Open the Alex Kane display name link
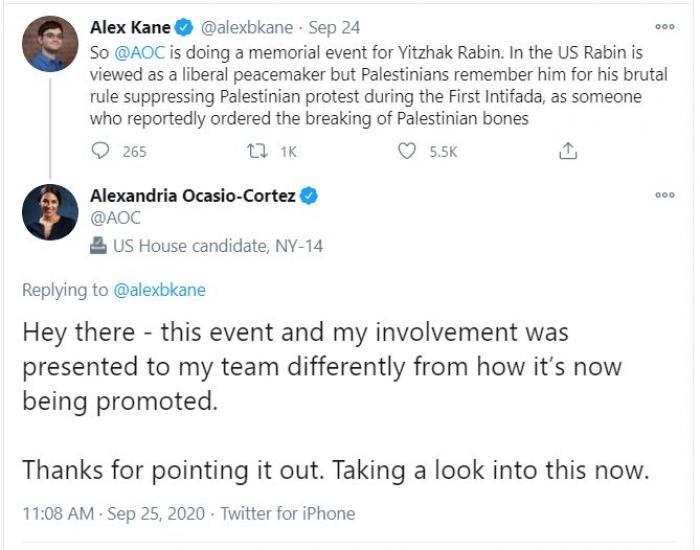Screen dimensions: 700x550 point(130,26)
